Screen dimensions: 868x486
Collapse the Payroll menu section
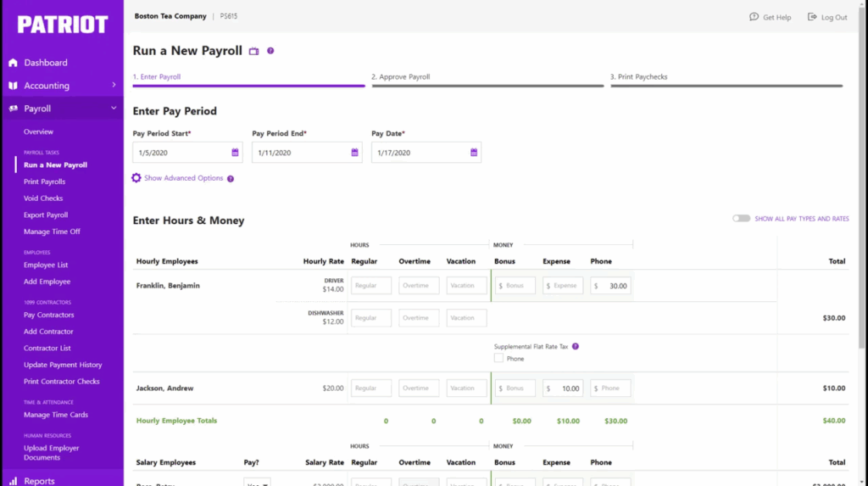click(114, 109)
